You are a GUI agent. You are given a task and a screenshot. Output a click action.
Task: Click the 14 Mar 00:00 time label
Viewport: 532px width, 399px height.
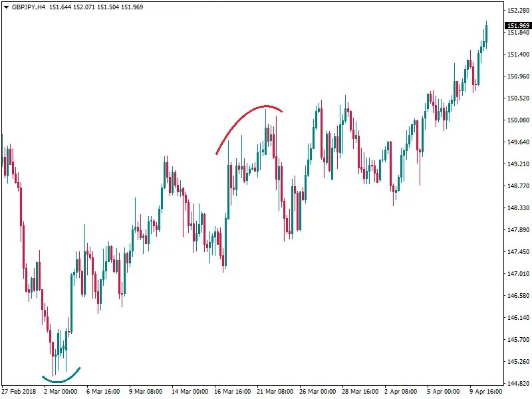(x=190, y=392)
